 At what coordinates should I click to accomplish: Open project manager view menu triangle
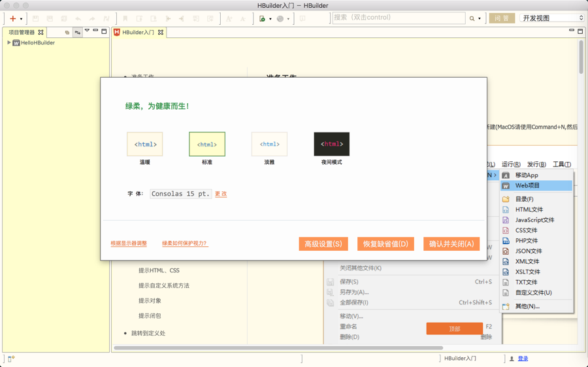[x=87, y=31]
